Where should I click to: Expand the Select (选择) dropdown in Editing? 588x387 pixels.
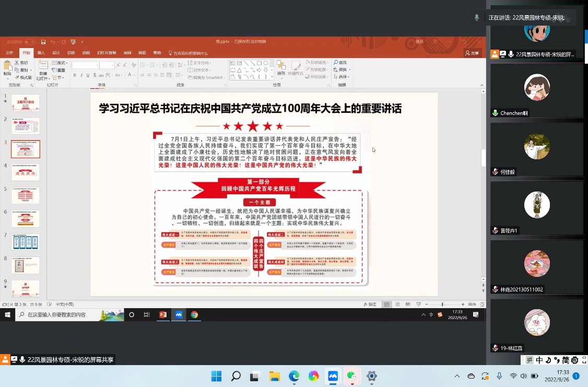343,77
